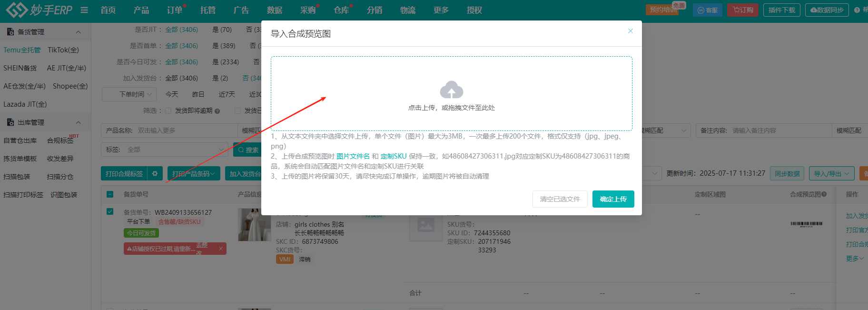Click the 插件下载 button

(x=781, y=10)
